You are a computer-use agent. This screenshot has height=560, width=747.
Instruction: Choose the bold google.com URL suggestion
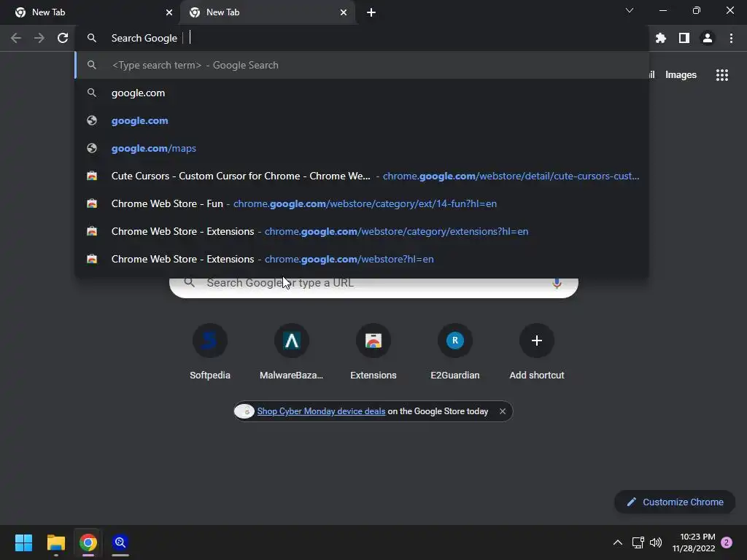coord(362,120)
